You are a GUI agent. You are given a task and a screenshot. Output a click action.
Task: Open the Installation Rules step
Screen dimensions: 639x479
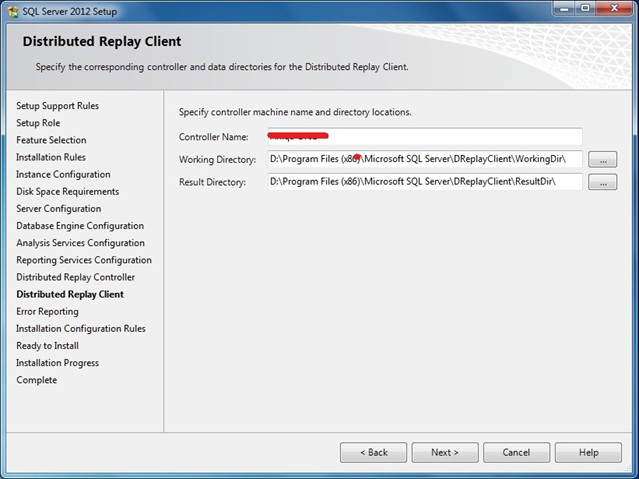coord(51,157)
